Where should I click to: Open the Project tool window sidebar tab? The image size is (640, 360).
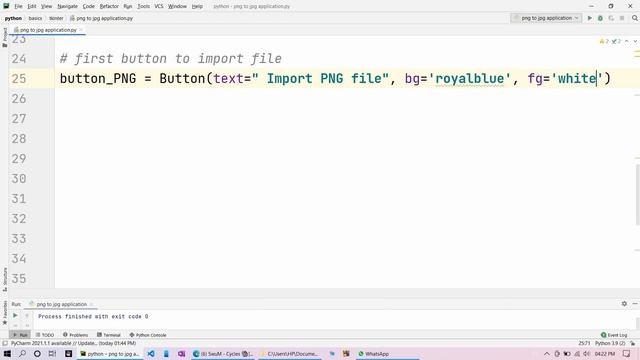click(4, 38)
